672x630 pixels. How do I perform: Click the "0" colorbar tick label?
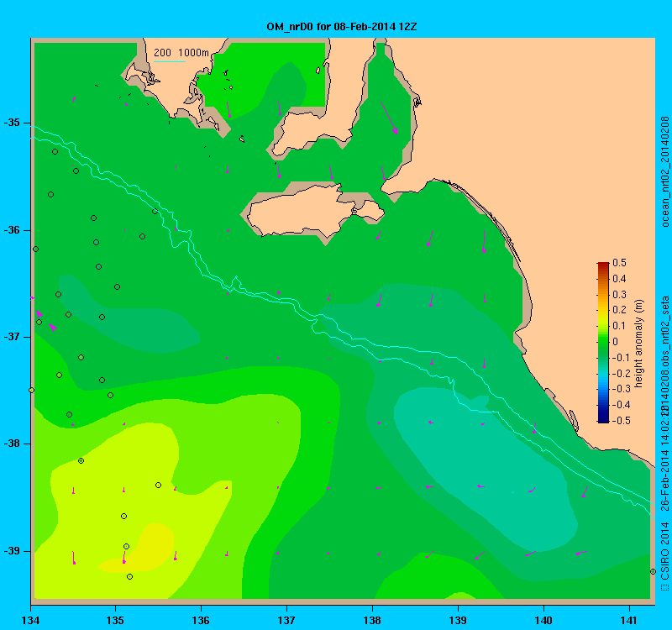click(x=616, y=342)
